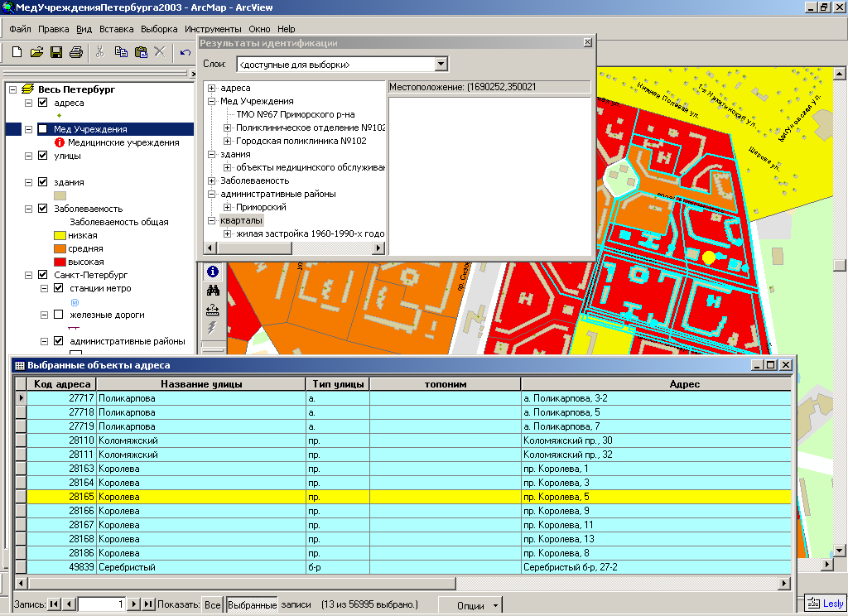Click the attribute table window icon
The width and height of the screenshot is (848, 616).
coord(20,366)
